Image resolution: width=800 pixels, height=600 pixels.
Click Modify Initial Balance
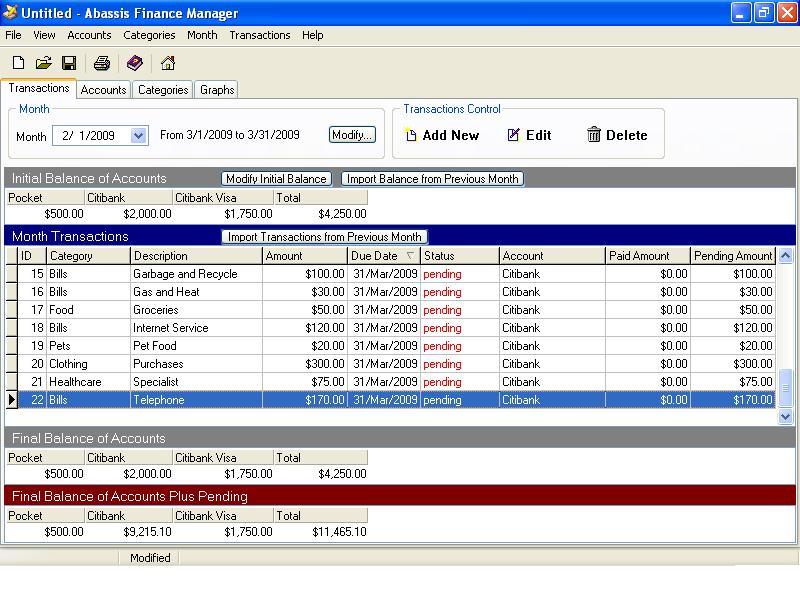(x=276, y=179)
